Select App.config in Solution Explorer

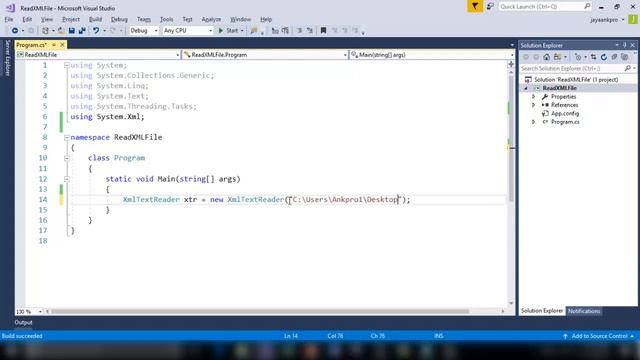(x=565, y=113)
